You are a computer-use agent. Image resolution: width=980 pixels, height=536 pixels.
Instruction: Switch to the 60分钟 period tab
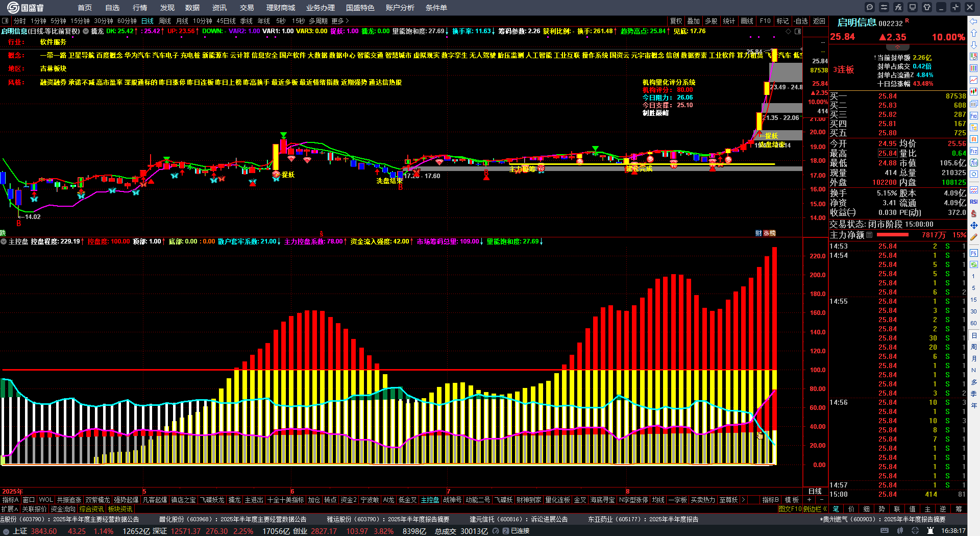point(127,21)
